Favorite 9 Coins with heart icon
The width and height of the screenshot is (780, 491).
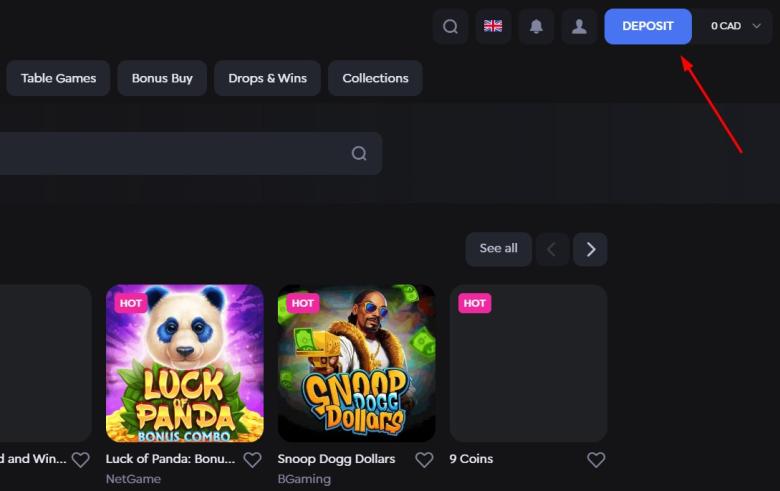[596, 460]
